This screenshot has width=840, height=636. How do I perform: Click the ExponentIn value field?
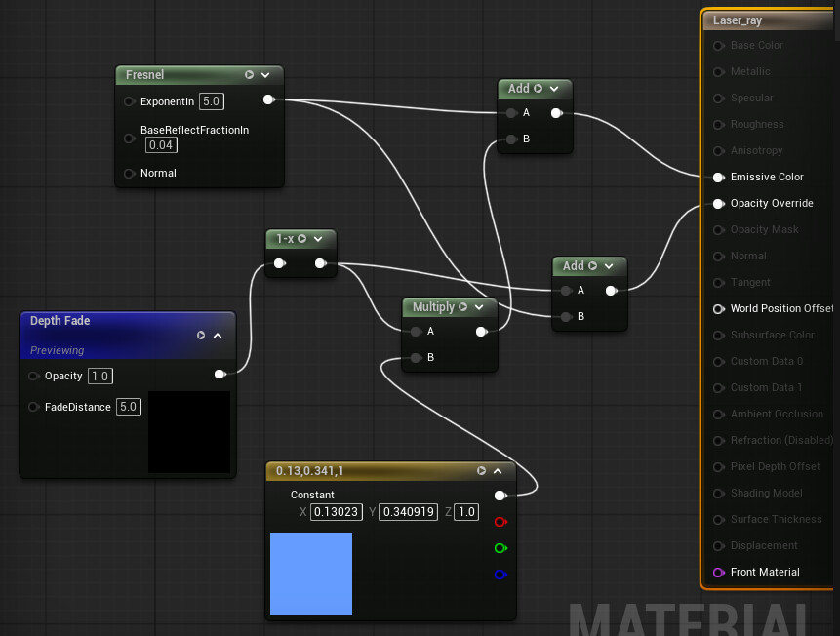coord(212,100)
